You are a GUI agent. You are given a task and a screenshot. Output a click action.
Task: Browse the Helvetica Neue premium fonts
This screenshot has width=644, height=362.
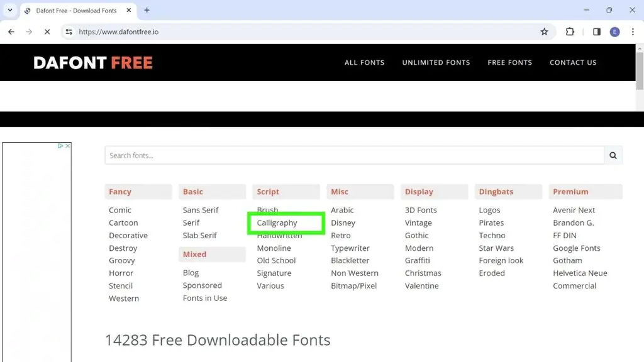pyautogui.click(x=580, y=273)
